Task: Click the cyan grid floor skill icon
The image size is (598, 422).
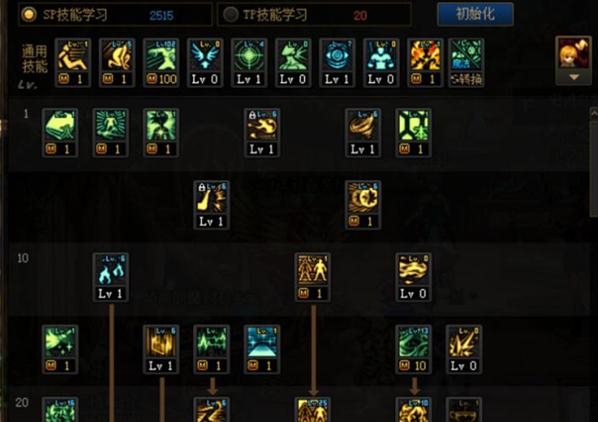Action: click(262, 349)
